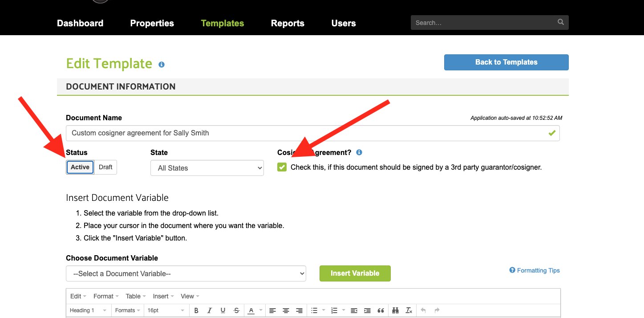This screenshot has height=318, width=644.
Task: Open the Heading 1 style dropdown
Action: click(88, 310)
